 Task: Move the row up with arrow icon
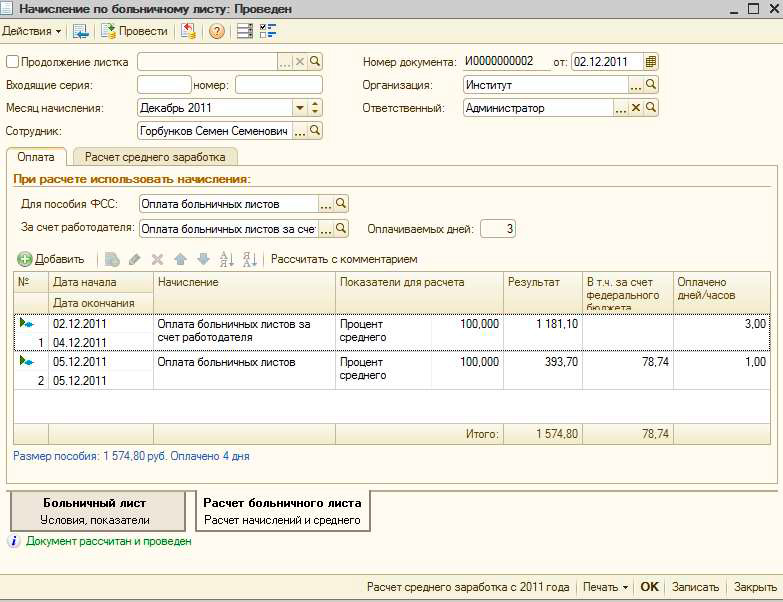click(x=180, y=259)
